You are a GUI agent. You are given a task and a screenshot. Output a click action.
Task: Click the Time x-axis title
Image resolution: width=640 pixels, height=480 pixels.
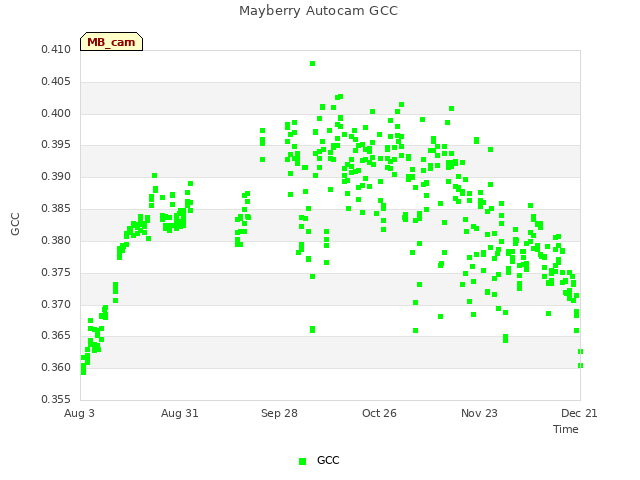click(x=566, y=429)
